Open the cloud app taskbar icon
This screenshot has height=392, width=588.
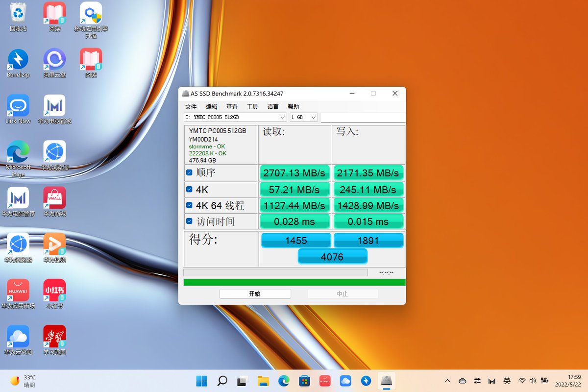(345, 381)
